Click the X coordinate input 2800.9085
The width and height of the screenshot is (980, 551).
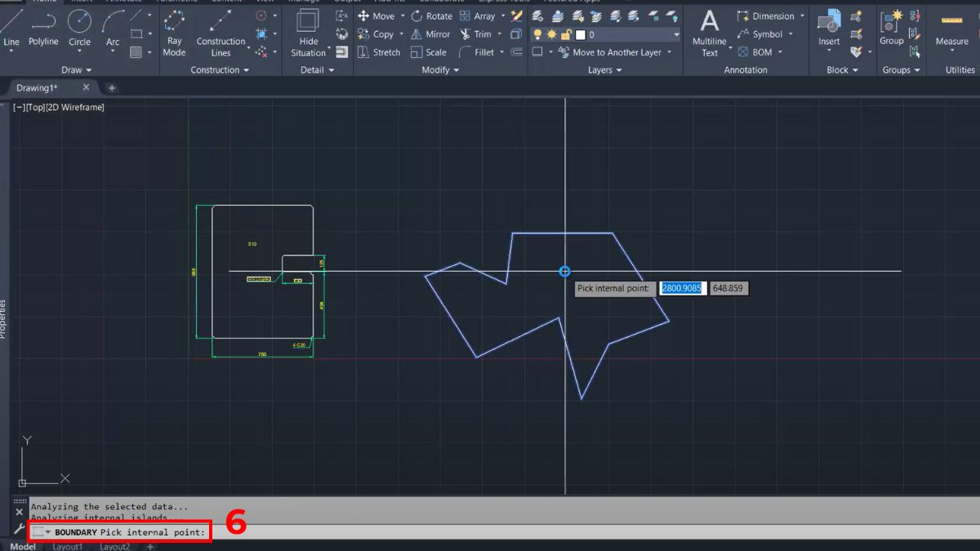point(683,288)
